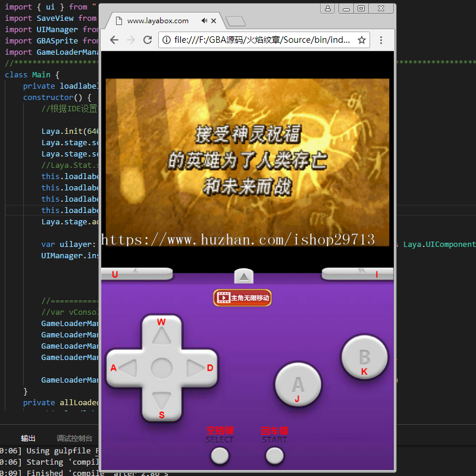Image resolution: width=476 pixels, height=476 pixels.
Task: Click the game screen showing 接受神灵祝福
Action: pos(248,162)
